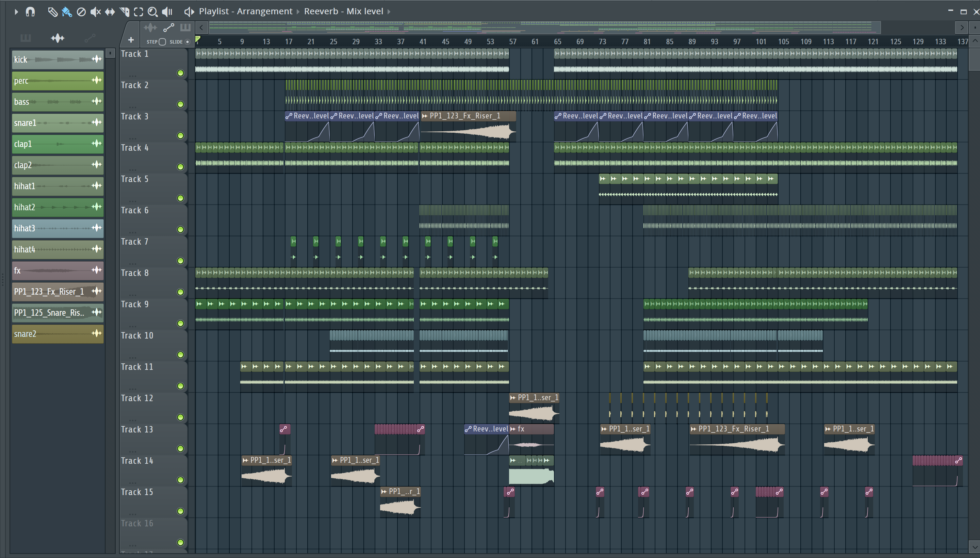Select the hihat3 clip in picker

(58, 228)
